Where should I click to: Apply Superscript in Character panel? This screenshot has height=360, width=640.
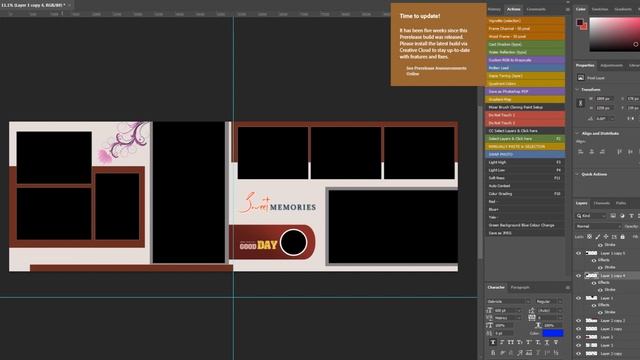[529, 342]
